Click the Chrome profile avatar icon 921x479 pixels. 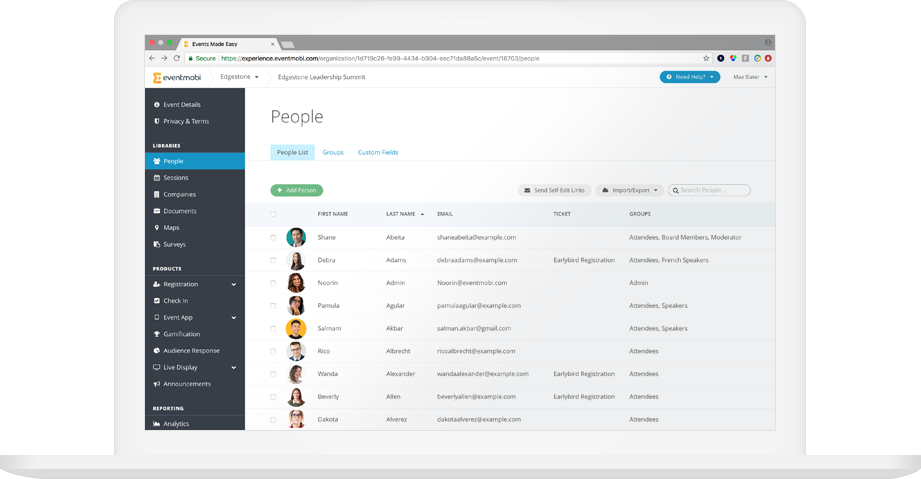pyautogui.click(x=768, y=42)
